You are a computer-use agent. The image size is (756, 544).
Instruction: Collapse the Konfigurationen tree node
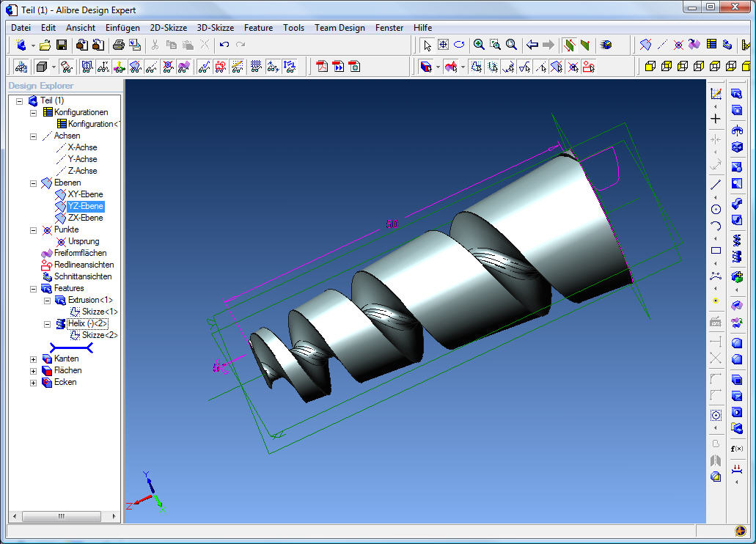(33, 113)
